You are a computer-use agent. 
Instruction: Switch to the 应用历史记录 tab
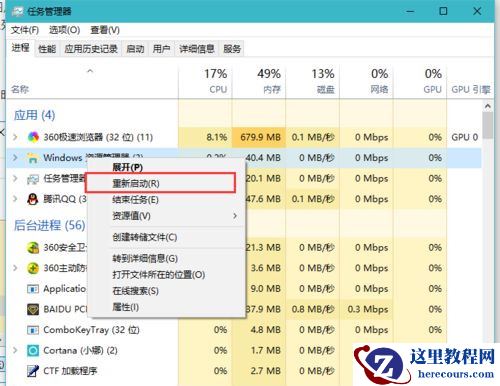91,49
